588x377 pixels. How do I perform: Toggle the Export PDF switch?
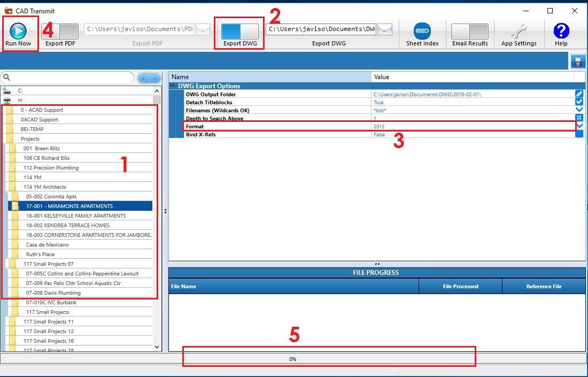pos(60,32)
